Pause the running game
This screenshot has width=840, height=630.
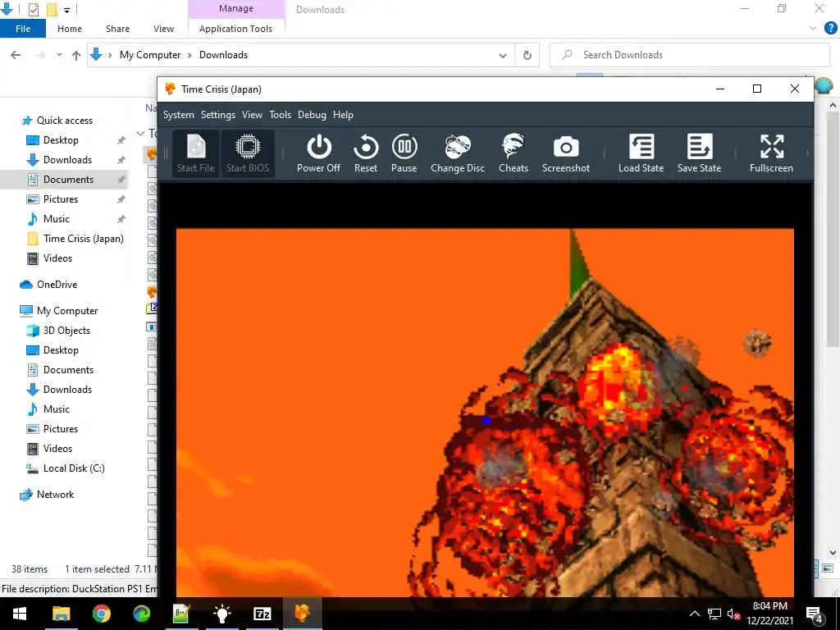404,153
